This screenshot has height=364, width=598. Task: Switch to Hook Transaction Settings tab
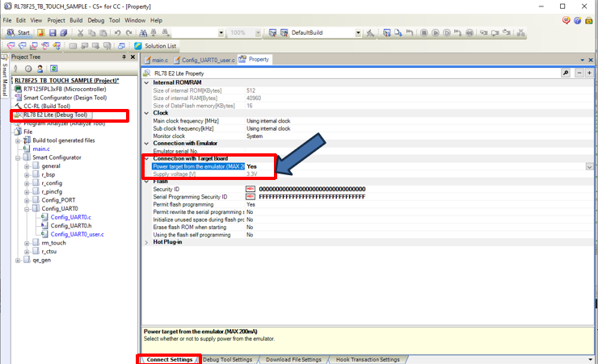click(368, 359)
